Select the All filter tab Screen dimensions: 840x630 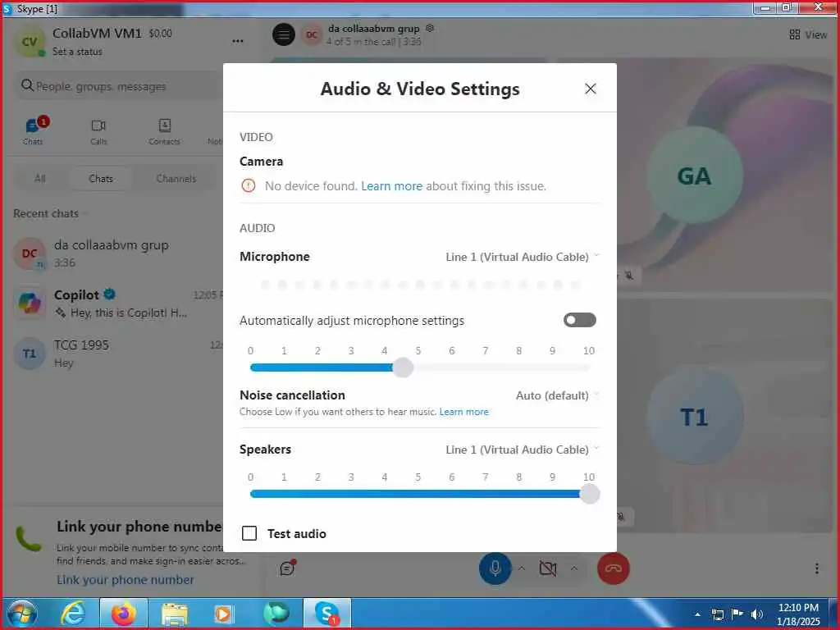click(x=40, y=178)
